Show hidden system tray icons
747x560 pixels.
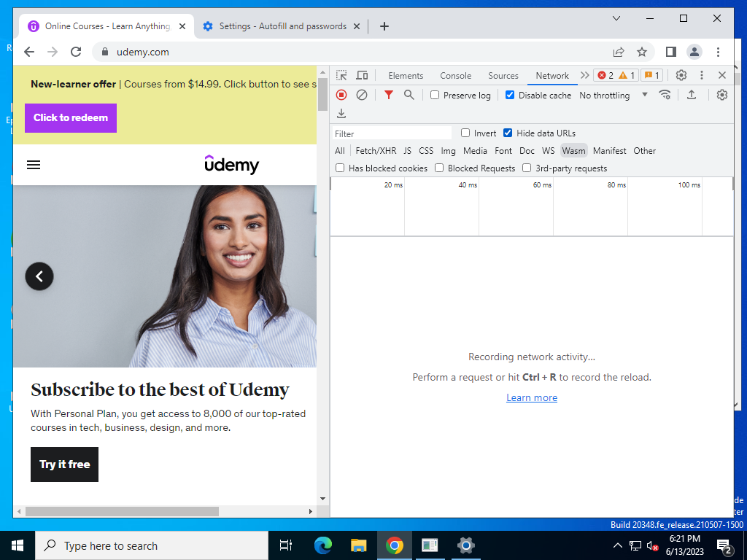617,545
